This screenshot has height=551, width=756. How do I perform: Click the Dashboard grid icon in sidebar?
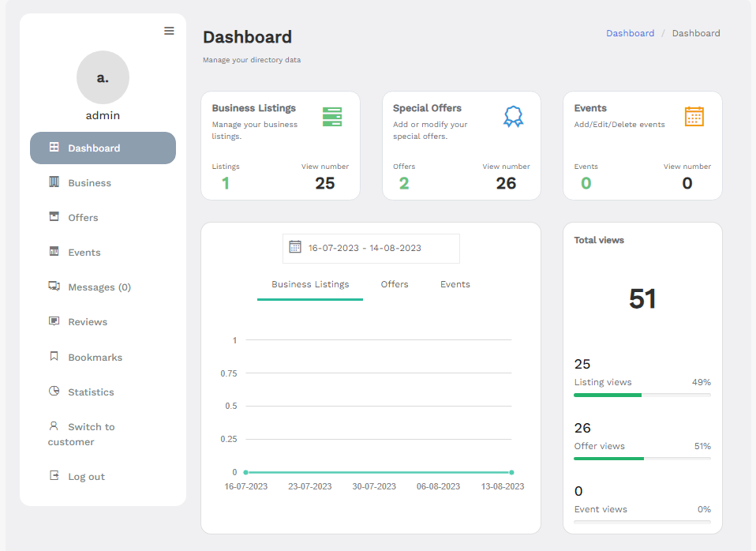pyautogui.click(x=54, y=147)
